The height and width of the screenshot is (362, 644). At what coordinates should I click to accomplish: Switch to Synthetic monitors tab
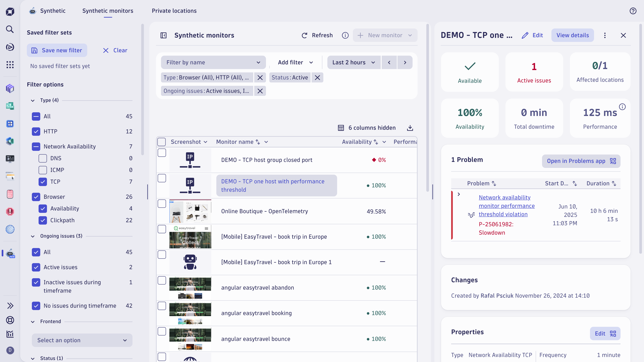(108, 11)
